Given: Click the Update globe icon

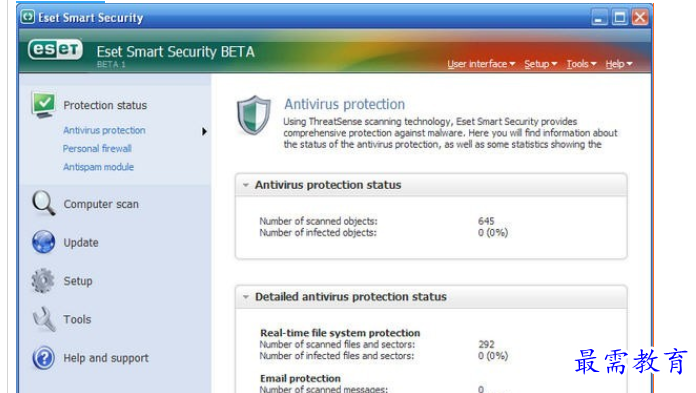Looking at the screenshot, I should (x=44, y=242).
